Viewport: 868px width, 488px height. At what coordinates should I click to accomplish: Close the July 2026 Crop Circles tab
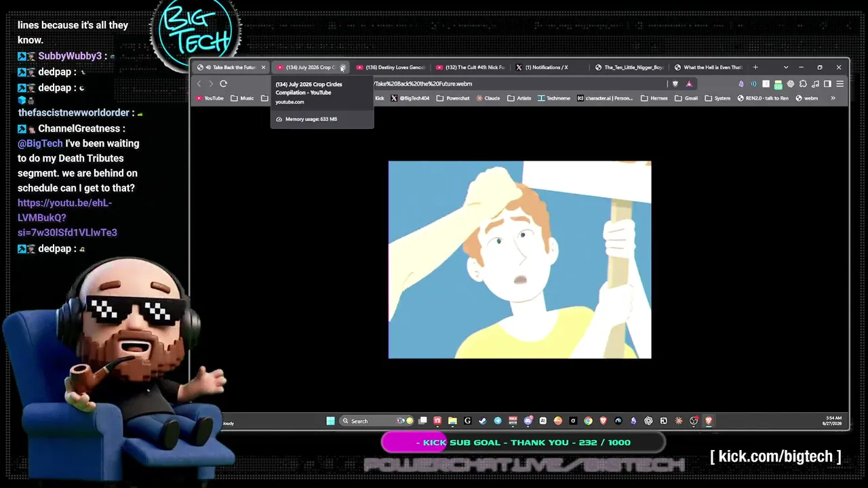342,67
